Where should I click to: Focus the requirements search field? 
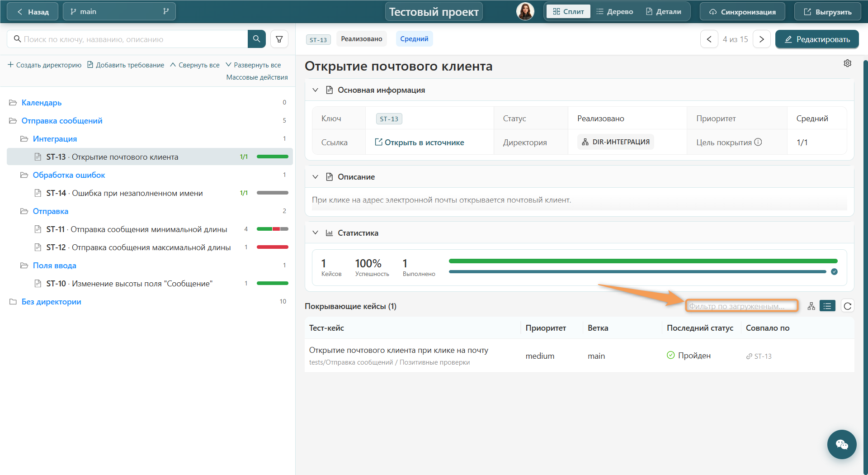tap(127, 39)
